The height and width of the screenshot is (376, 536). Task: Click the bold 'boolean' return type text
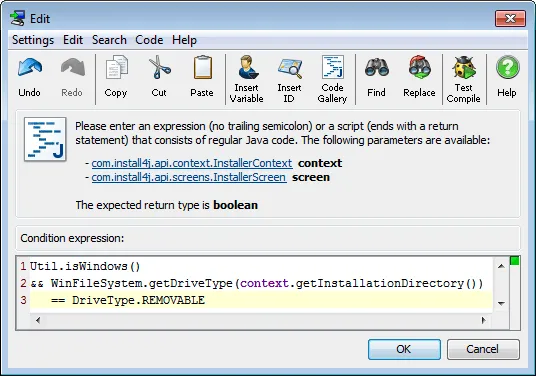236,205
